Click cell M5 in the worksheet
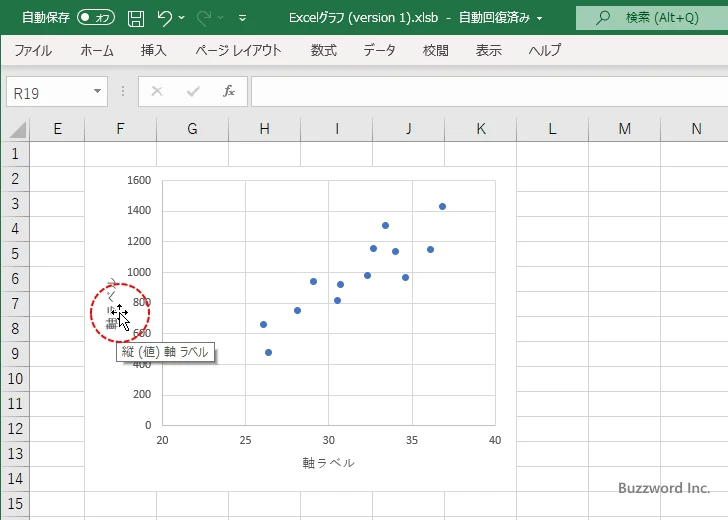 pyautogui.click(x=624, y=254)
